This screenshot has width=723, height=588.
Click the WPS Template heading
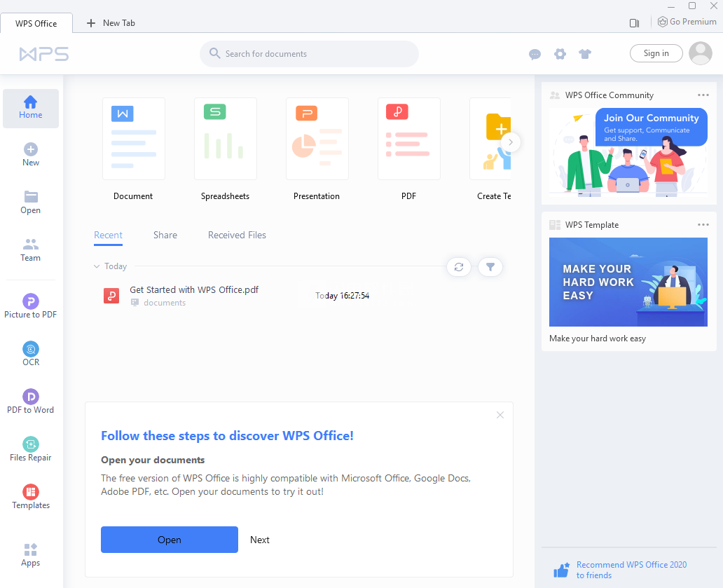click(591, 224)
